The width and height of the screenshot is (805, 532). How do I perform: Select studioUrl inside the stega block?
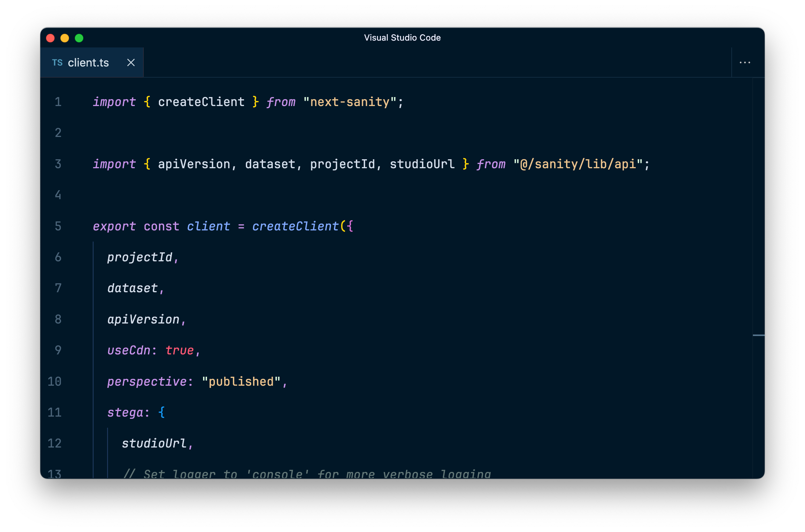tap(155, 444)
